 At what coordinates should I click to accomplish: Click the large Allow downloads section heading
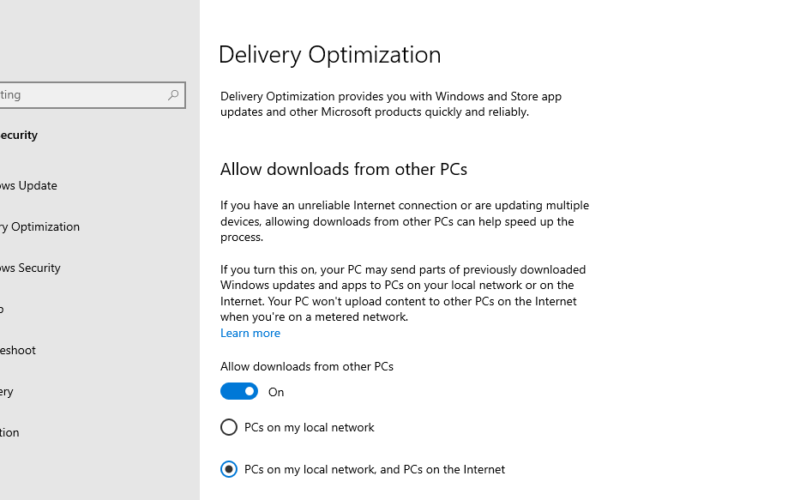[x=343, y=169]
